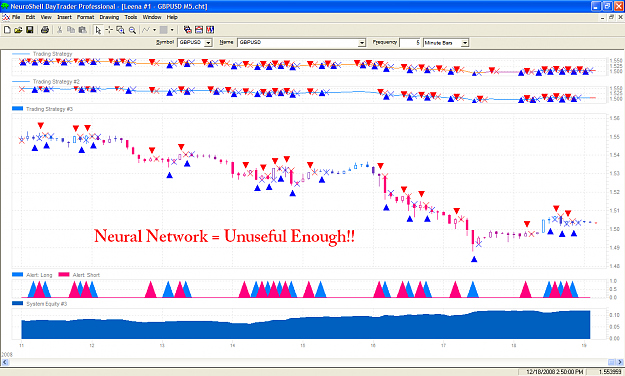
Task: Click the Alert: Short legend text
Action: (86, 275)
